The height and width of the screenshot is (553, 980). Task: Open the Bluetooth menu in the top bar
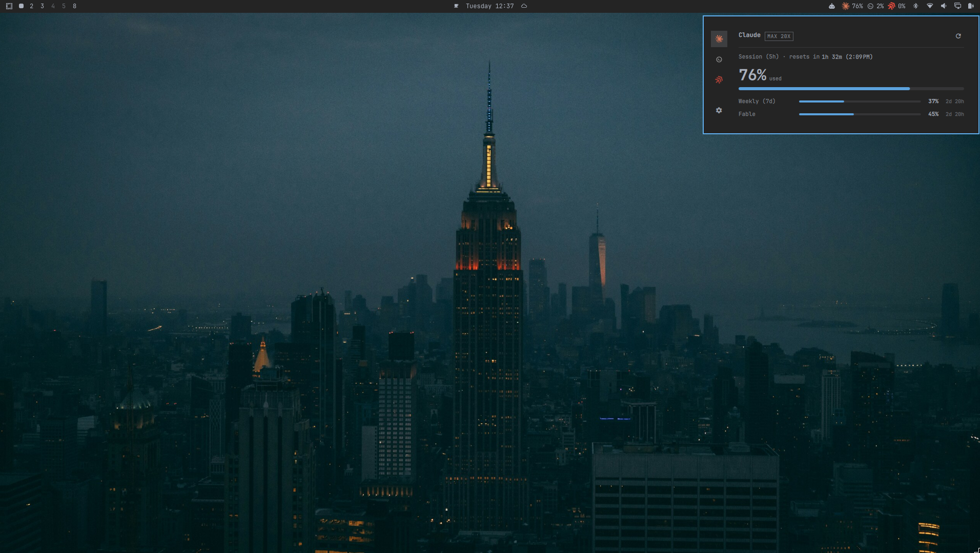tap(916, 6)
